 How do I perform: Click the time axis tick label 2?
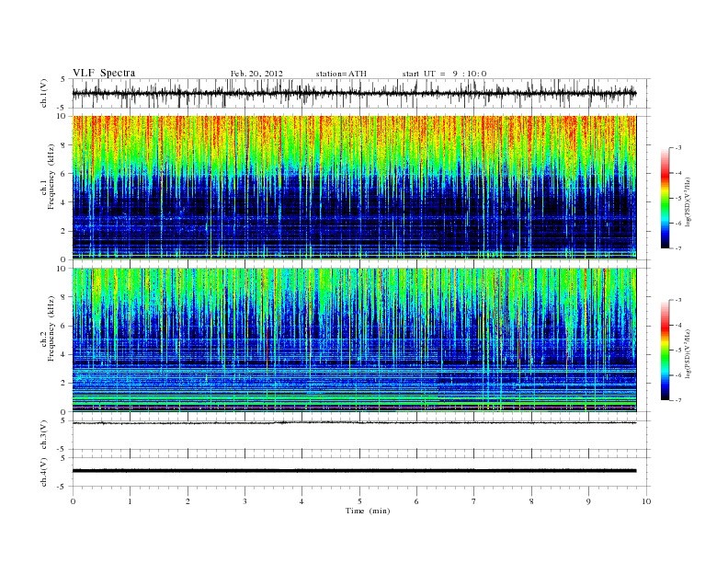pyautogui.click(x=188, y=501)
